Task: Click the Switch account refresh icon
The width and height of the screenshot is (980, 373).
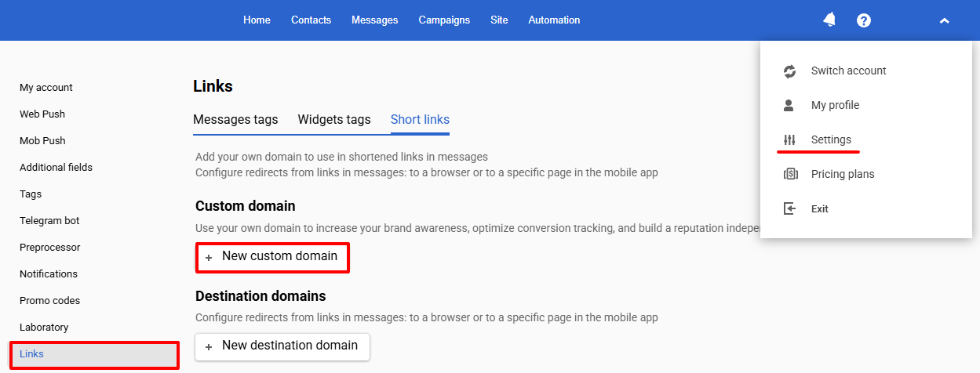Action: pyautogui.click(x=790, y=71)
